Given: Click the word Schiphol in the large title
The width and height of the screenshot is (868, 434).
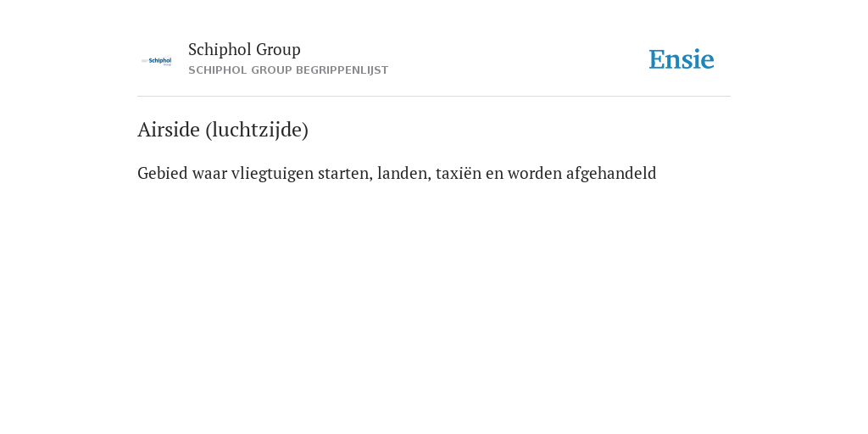Looking at the screenshot, I should (220, 49).
